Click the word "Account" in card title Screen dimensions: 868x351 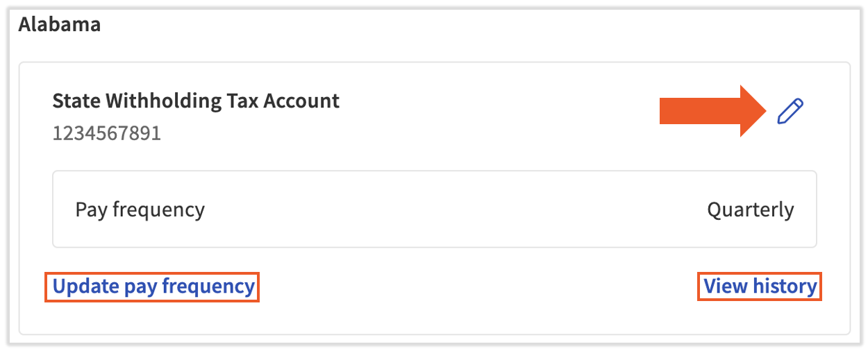(301, 101)
